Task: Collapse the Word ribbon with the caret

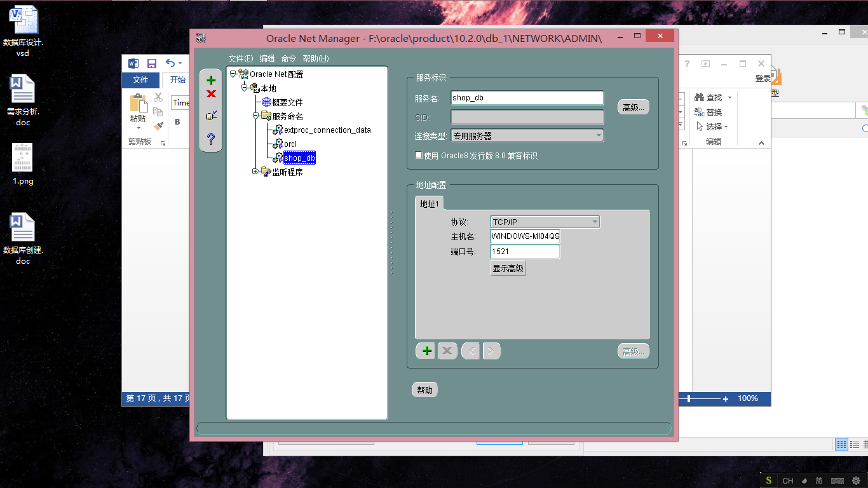Action: (x=762, y=144)
